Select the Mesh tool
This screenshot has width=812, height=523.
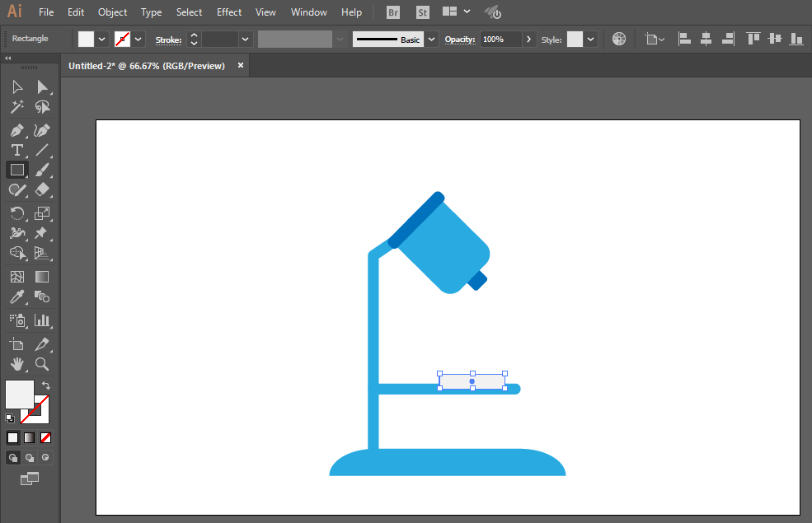[17, 277]
